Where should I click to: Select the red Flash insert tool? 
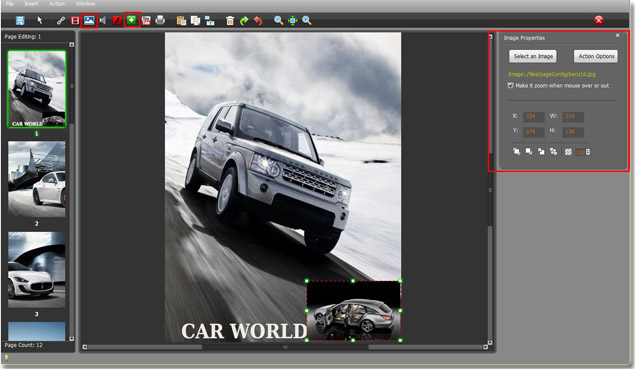117,20
